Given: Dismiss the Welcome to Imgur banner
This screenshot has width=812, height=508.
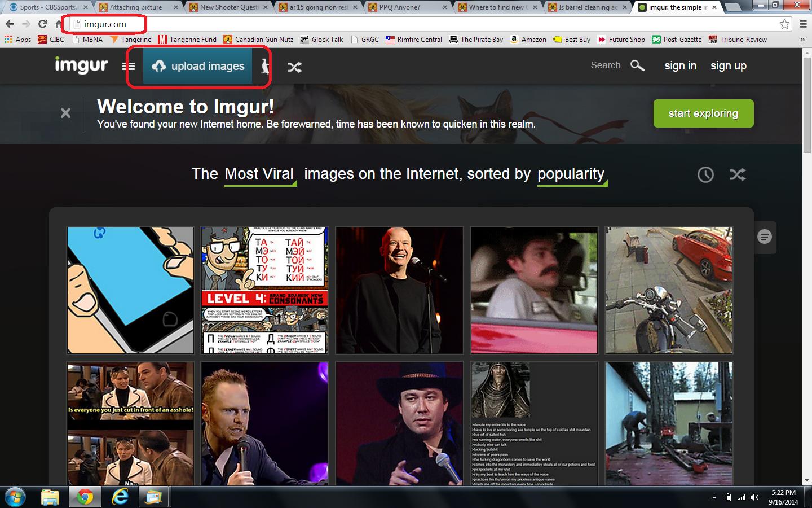Looking at the screenshot, I should click(65, 113).
